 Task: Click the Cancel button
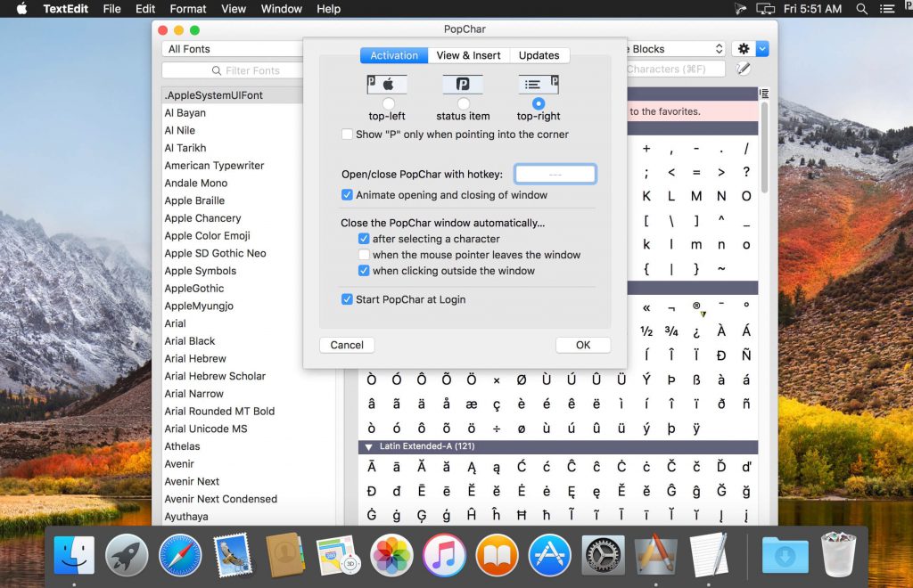click(x=346, y=345)
